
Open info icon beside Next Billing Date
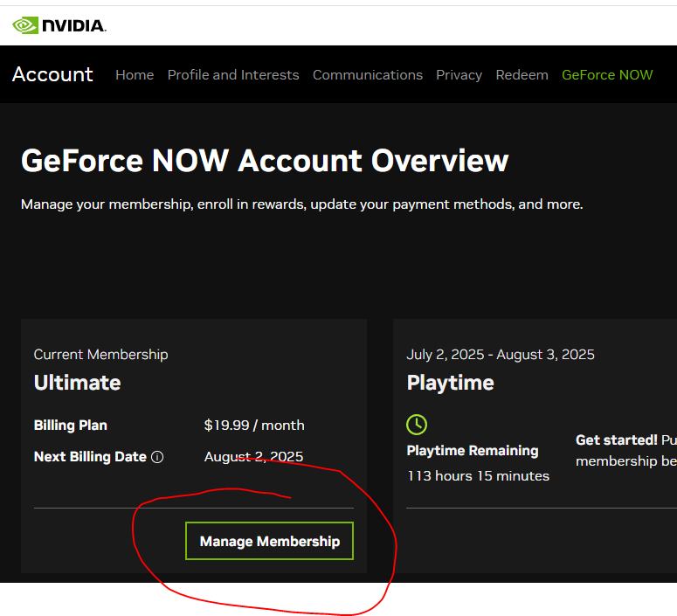point(157,457)
